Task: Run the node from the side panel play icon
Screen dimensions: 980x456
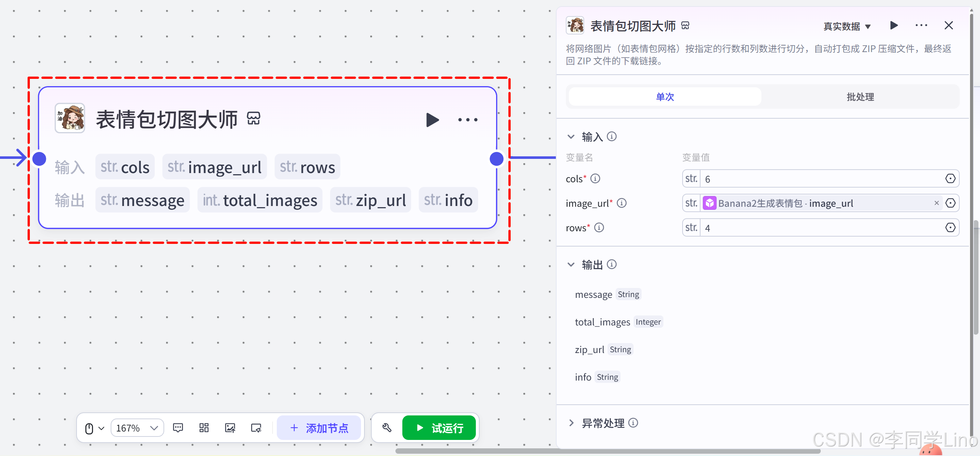Action: 894,26
